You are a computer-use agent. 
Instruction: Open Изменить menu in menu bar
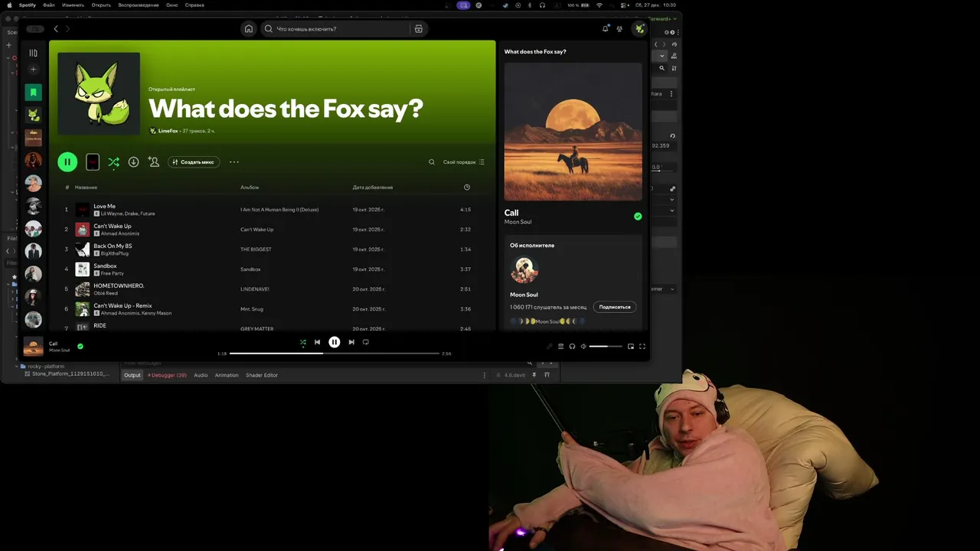pos(73,5)
